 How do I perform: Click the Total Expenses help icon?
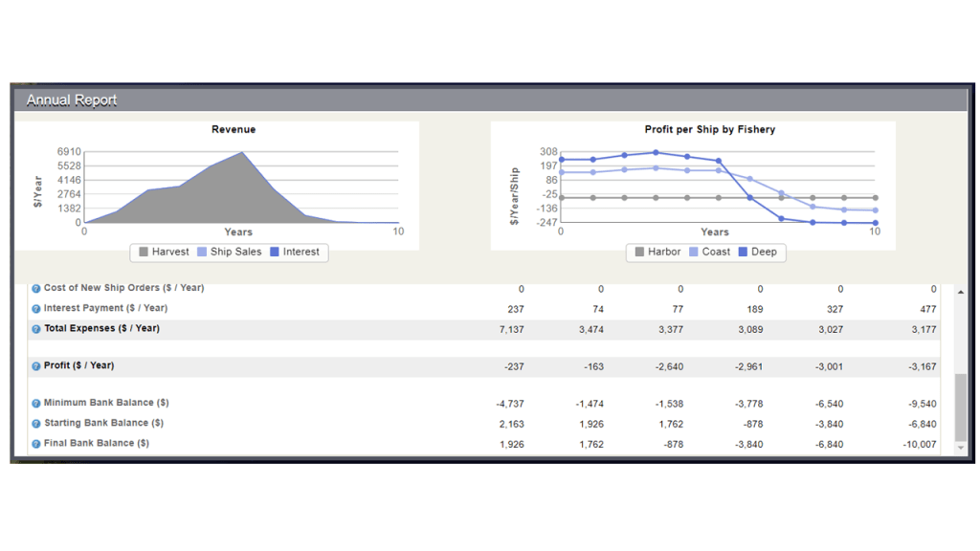pyautogui.click(x=36, y=329)
